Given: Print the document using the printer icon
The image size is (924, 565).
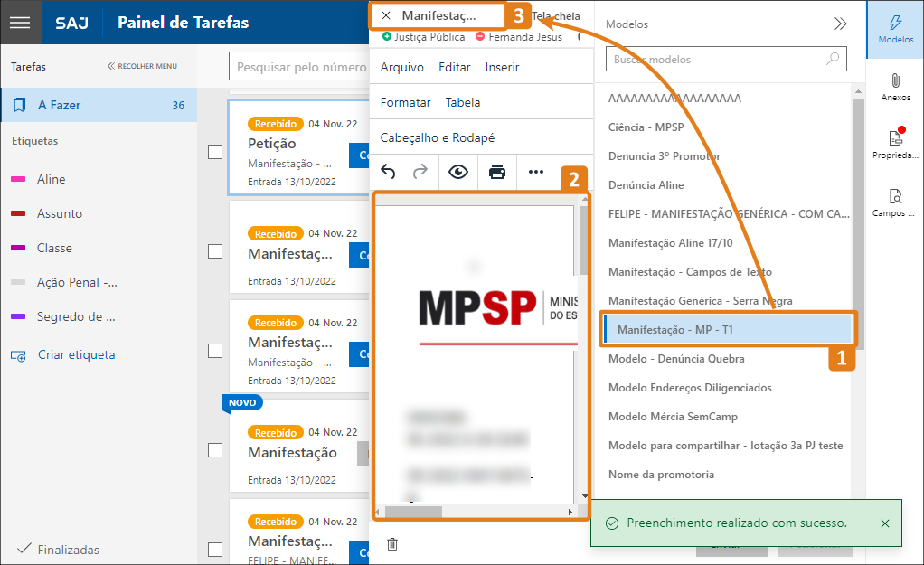Looking at the screenshot, I should coord(495,172).
